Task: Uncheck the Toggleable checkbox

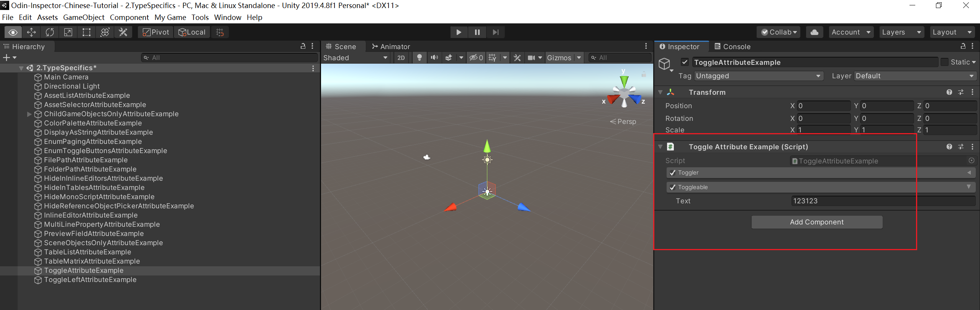Action: (x=672, y=187)
